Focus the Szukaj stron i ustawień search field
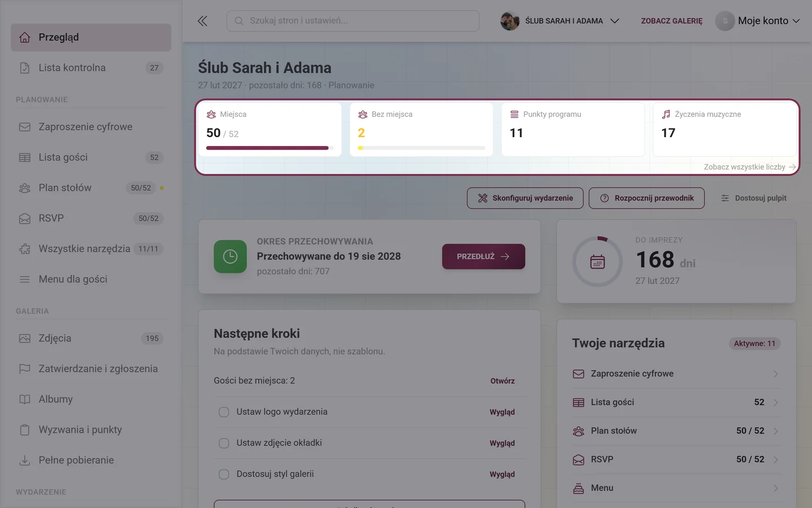Image resolution: width=812 pixels, height=508 pixels. (x=353, y=21)
